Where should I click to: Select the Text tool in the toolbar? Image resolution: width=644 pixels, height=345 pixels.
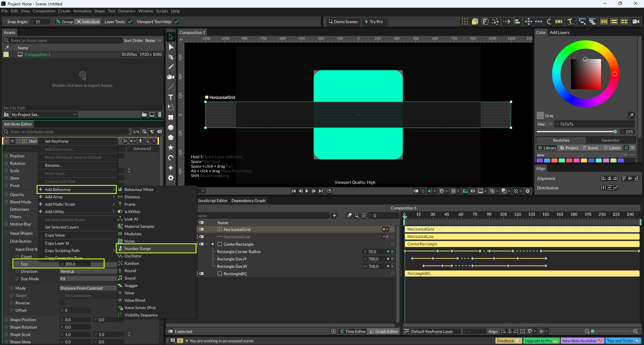[x=171, y=97]
